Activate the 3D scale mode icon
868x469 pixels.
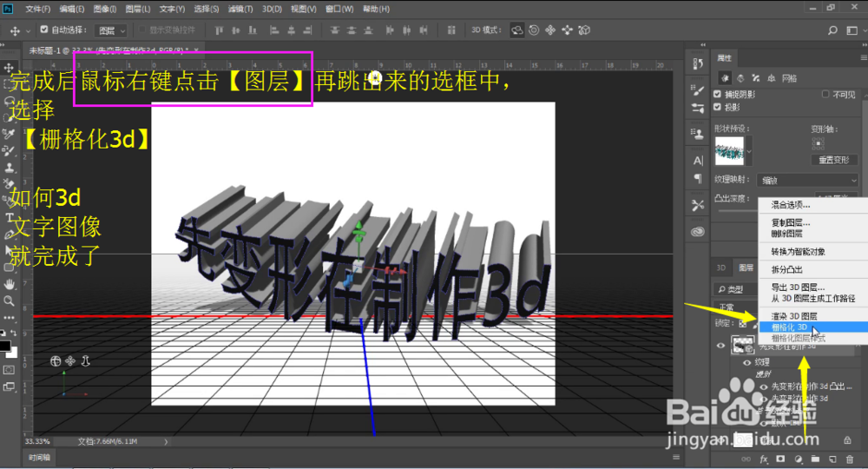tap(584, 30)
